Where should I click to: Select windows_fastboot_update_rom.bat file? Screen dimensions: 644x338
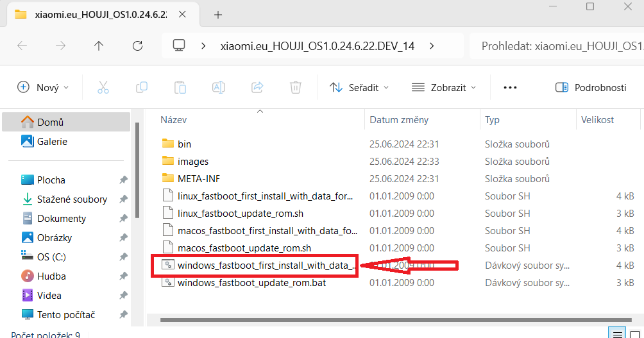pos(251,282)
